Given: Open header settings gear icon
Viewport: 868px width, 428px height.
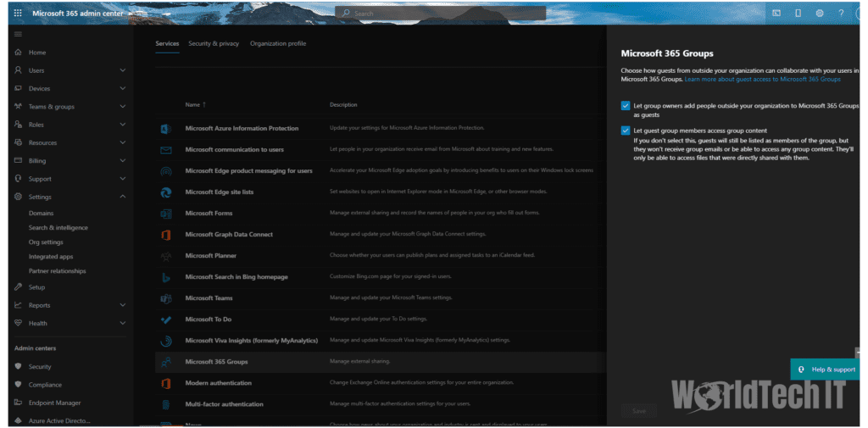Looking at the screenshot, I should [x=820, y=14].
